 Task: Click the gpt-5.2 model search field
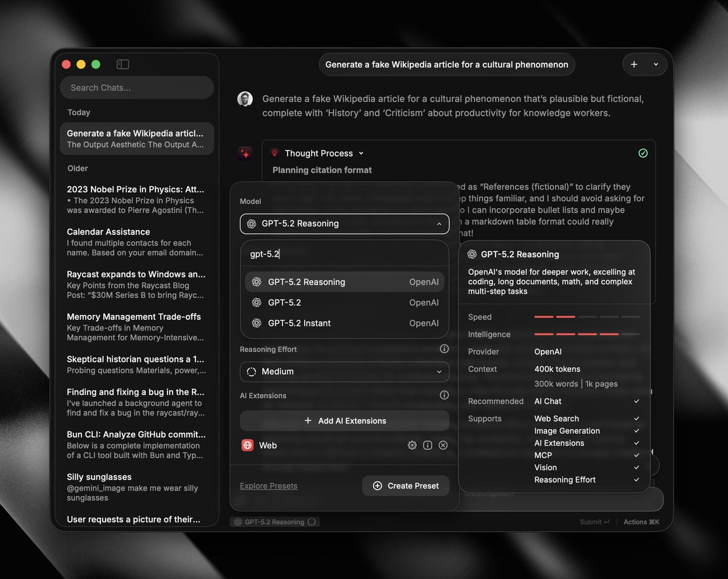(345, 254)
